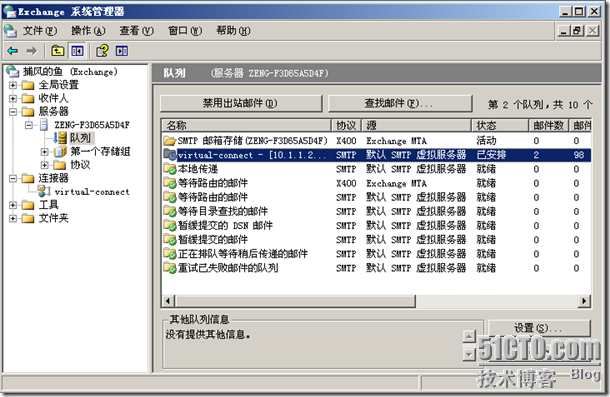Image resolution: width=610 pixels, height=397 pixels.
Task: Click the 连接器 folder icon
Action: point(28,178)
